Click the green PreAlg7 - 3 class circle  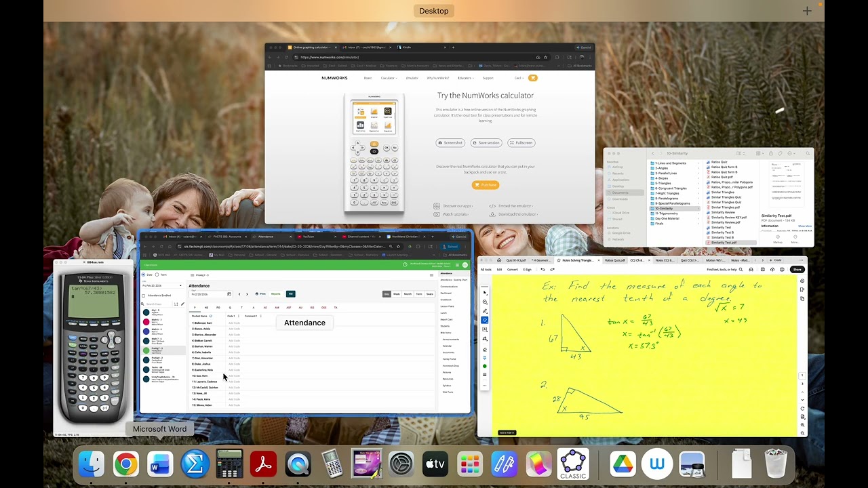coord(146,350)
